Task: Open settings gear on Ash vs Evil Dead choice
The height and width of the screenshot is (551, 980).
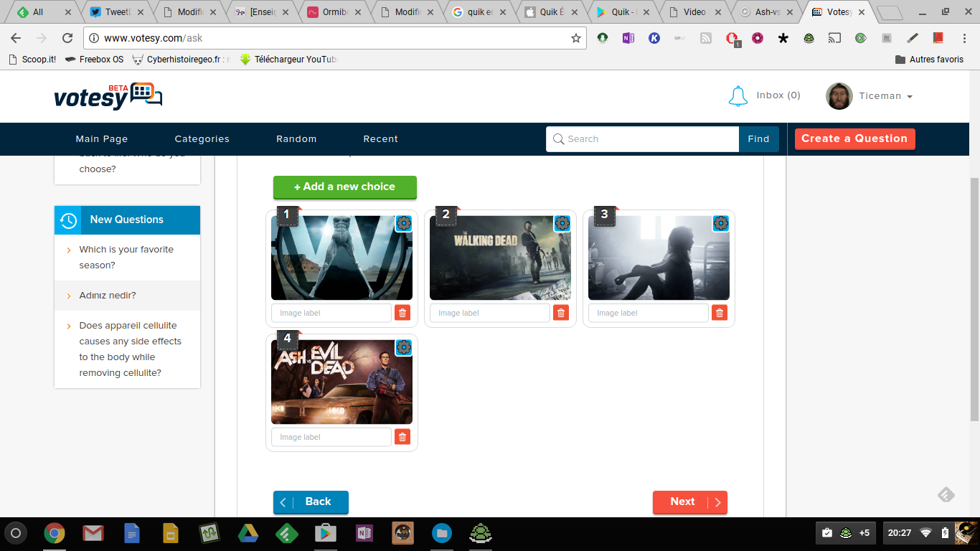Action: (404, 347)
